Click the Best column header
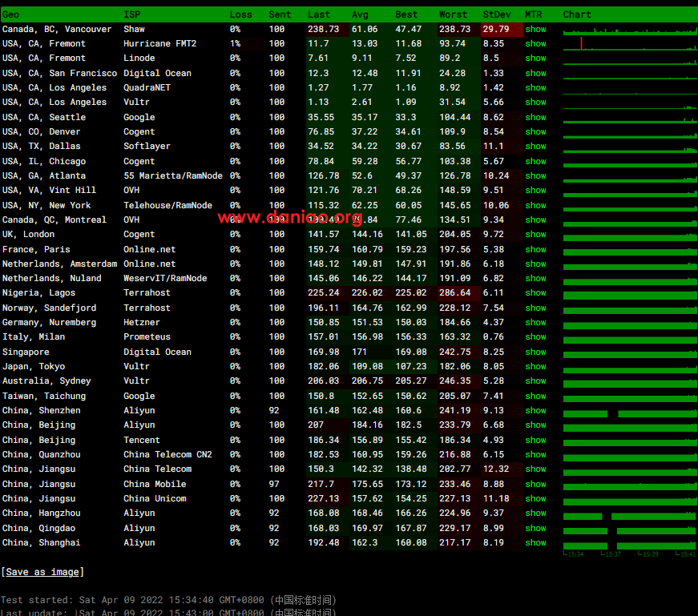 (x=406, y=14)
